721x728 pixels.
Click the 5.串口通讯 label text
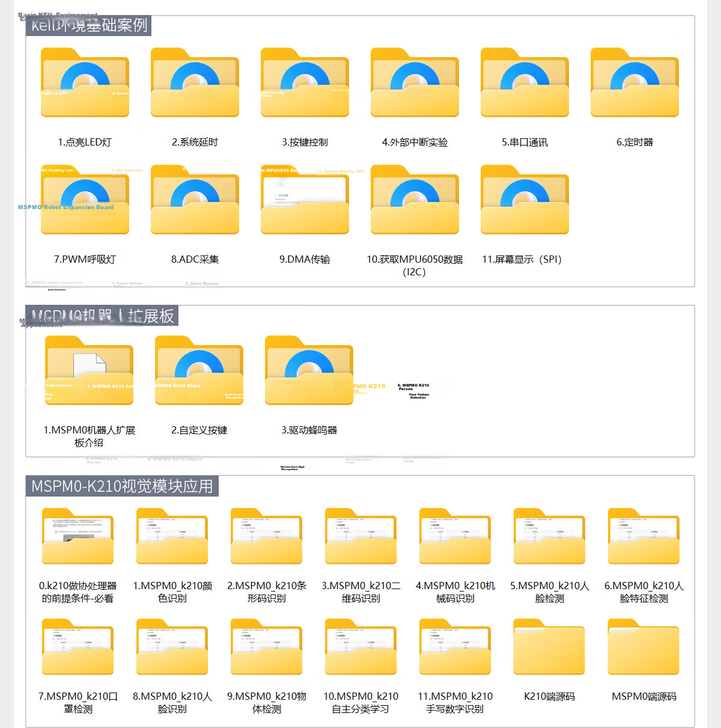525,142
